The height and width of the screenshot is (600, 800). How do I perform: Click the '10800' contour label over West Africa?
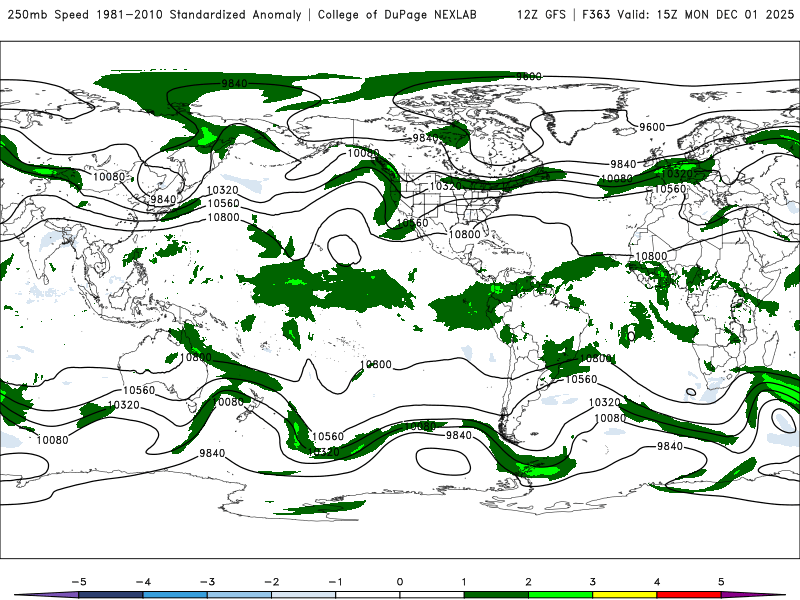[x=651, y=256]
